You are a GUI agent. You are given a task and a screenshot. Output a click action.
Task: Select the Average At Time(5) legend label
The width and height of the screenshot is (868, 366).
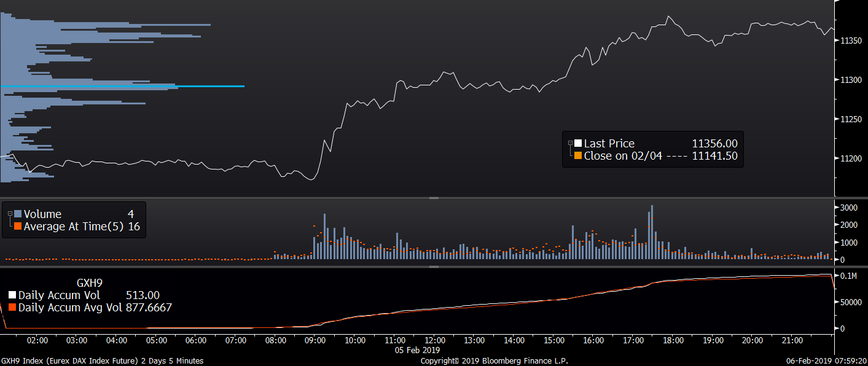(x=74, y=227)
